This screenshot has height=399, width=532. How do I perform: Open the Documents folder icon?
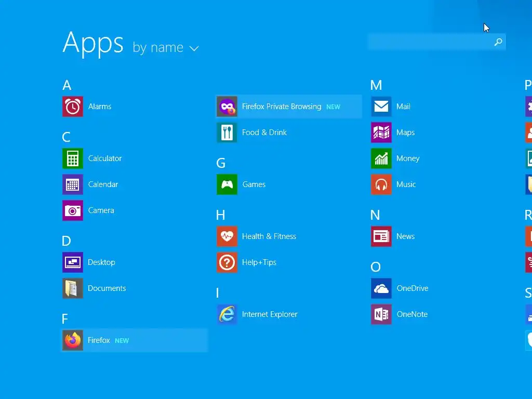click(73, 288)
